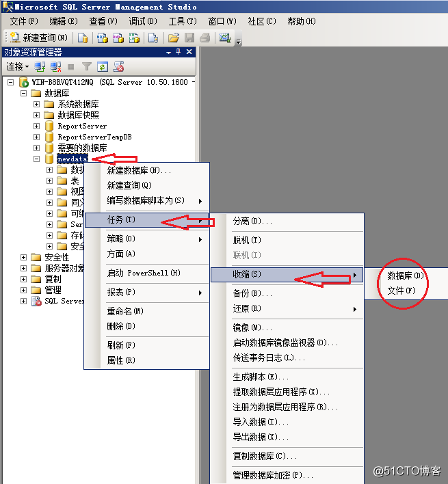This screenshot has height=484, width=448.
Task: Open the 调试(D) menu
Action: click(x=143, y=21)
